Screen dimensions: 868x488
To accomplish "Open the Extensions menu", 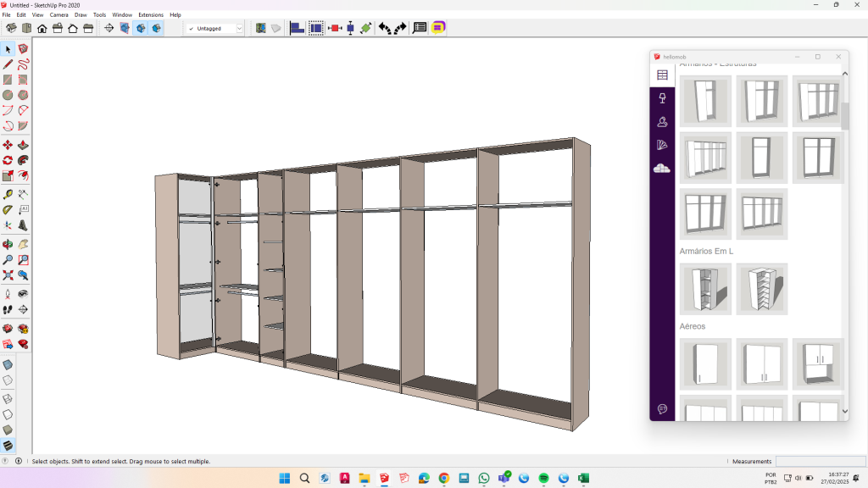I will click(x=151, y=14).
